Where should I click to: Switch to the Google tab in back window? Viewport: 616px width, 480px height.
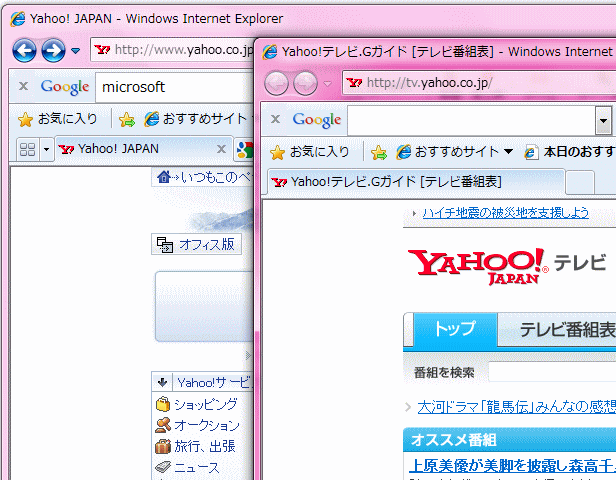coord(244,150)
